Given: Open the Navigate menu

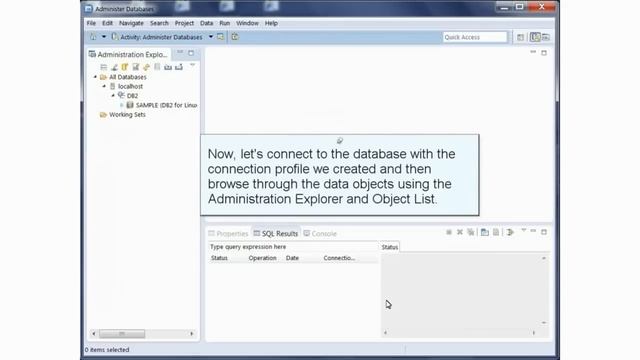Looking at the screenshot, I should coord(131,23).
